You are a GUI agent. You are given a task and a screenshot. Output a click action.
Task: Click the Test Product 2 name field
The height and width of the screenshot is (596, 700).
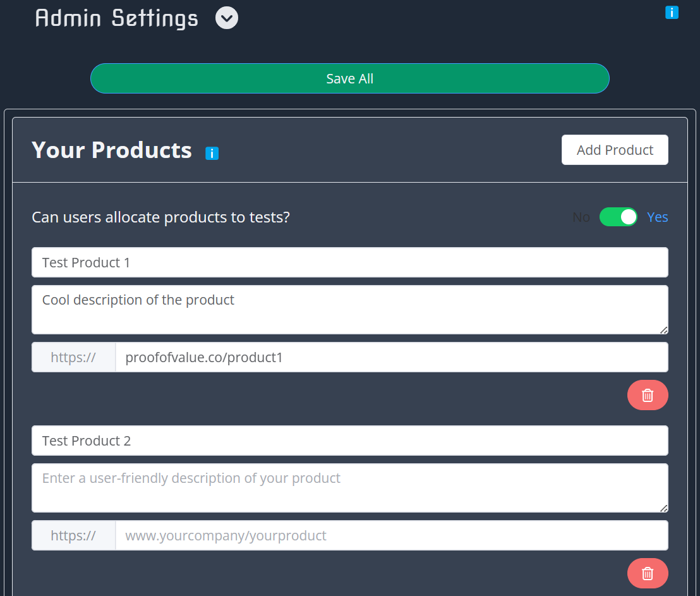coord(349,440)
